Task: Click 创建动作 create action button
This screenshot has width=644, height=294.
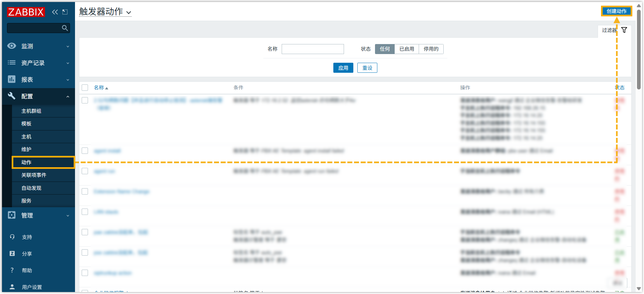Action: coord(616,11)
